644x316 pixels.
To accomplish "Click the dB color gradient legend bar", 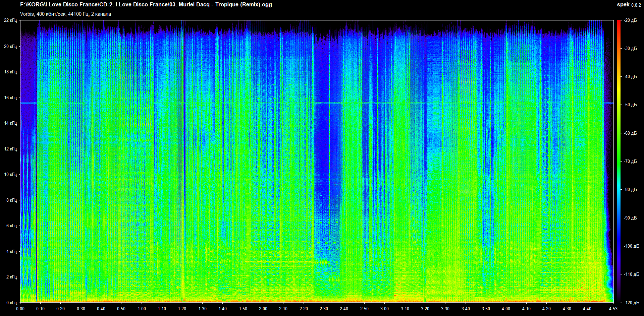I will point(619,161).
